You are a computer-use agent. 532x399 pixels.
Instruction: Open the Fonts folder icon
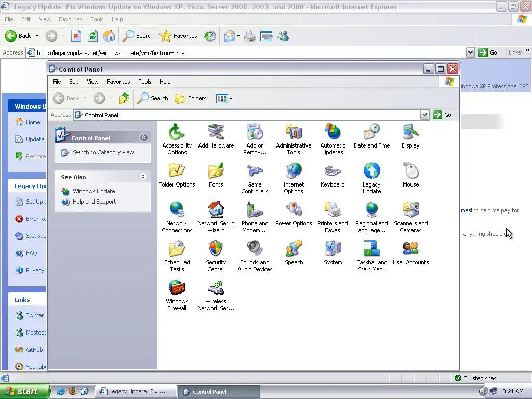coord(216,175)
